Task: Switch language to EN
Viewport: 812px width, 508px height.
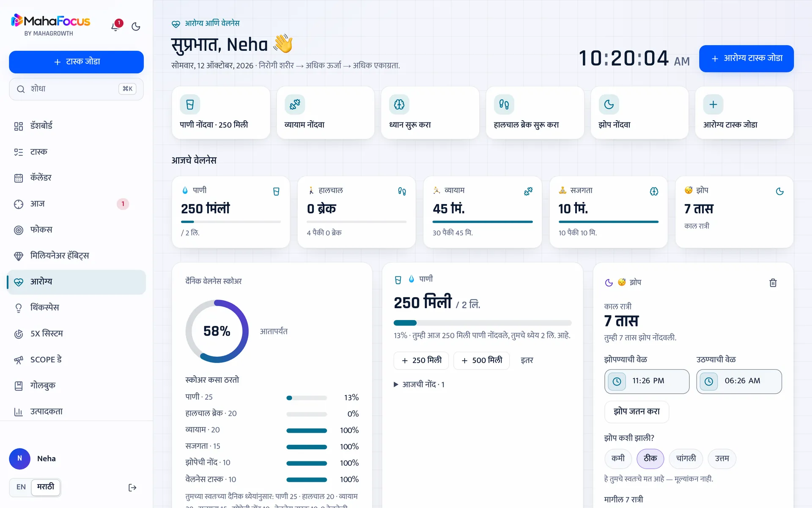Action: pyautogui.click(x=21, y=487)
